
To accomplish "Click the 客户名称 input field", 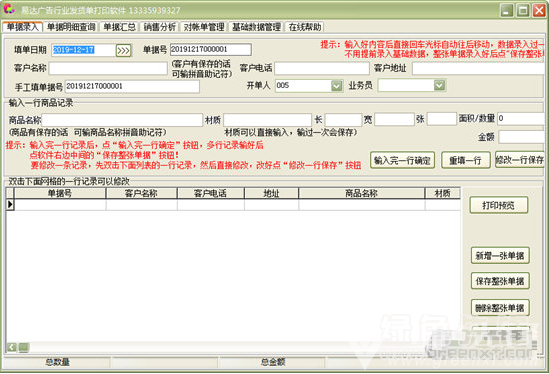I will (108, 68).
